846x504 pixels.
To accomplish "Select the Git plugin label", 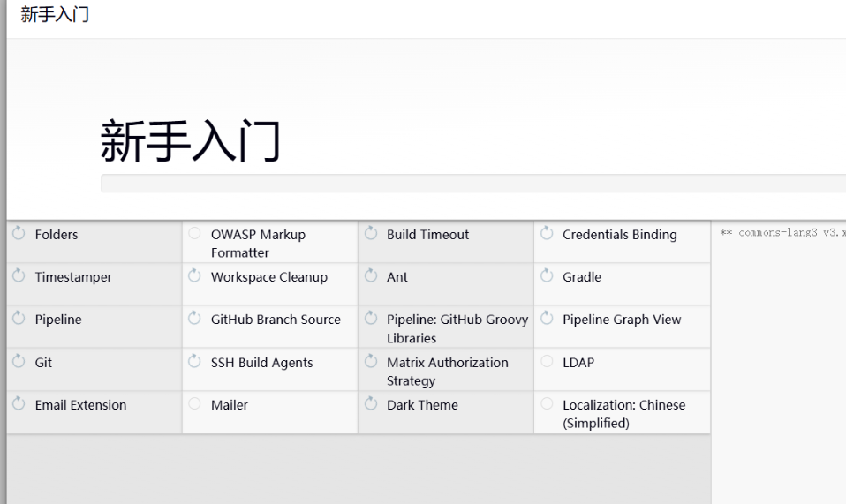I will pos(43,363).
